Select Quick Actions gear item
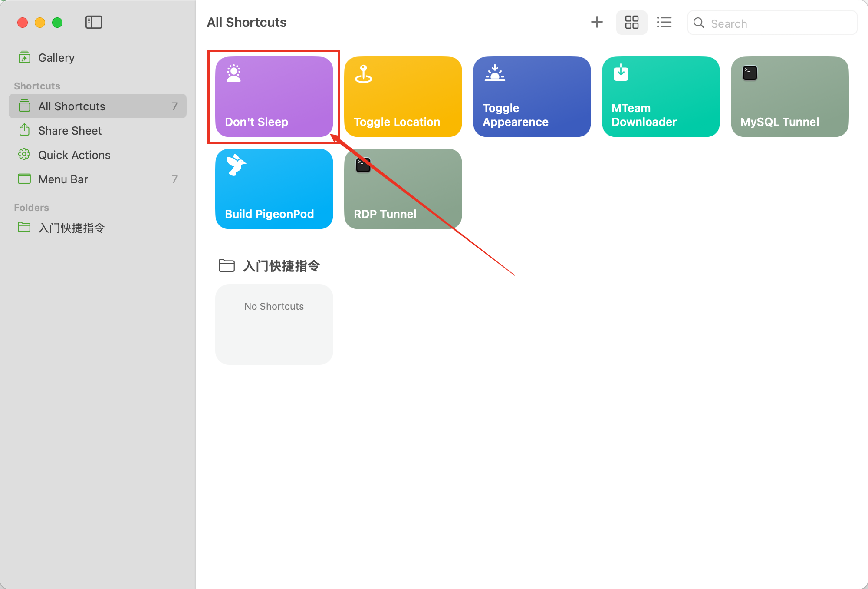868x589 pixels. tap(74, 155)
